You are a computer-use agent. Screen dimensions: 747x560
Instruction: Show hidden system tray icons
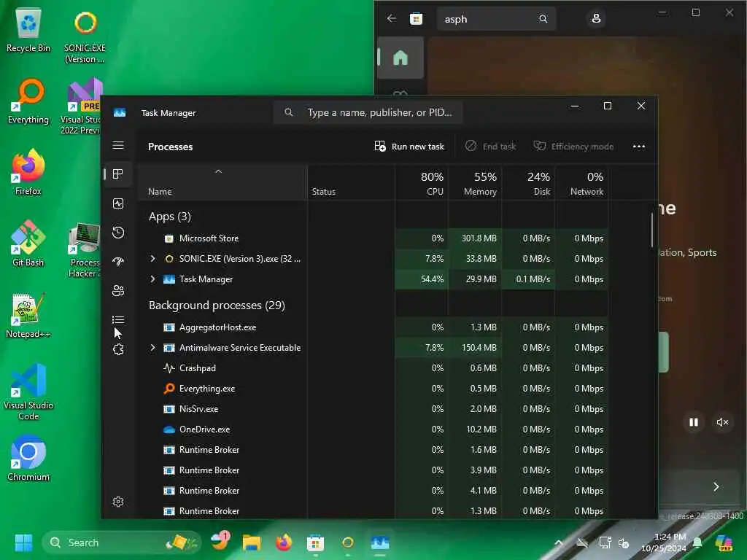(x=558, y=542)
